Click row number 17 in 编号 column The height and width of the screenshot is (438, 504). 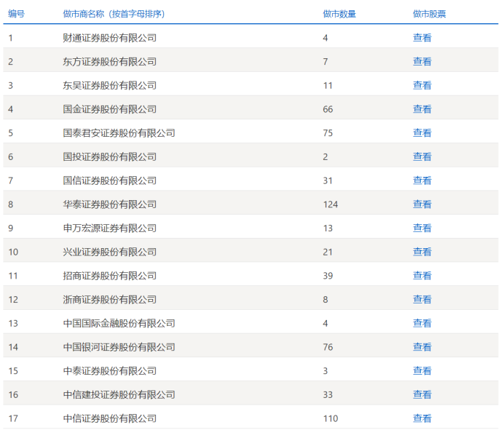(13, 418)
